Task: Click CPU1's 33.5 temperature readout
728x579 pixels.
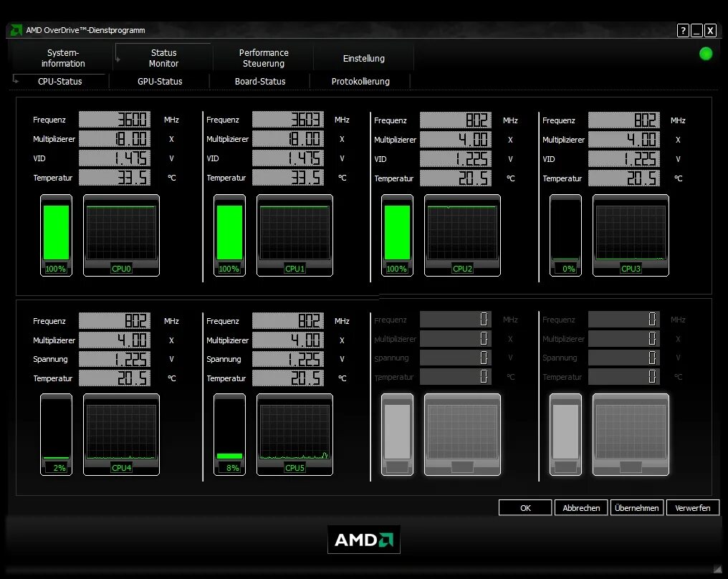Action: [288, 178]
